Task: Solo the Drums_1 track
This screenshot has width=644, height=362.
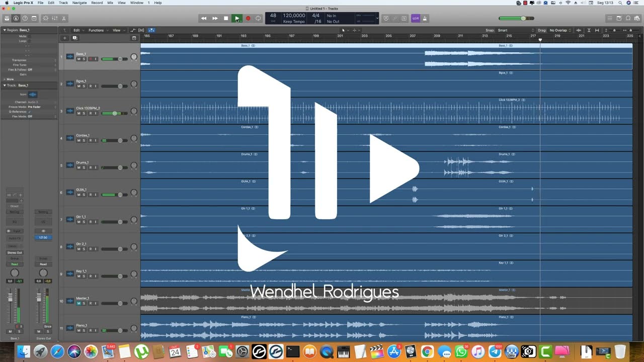Action: tap(84, 167)
